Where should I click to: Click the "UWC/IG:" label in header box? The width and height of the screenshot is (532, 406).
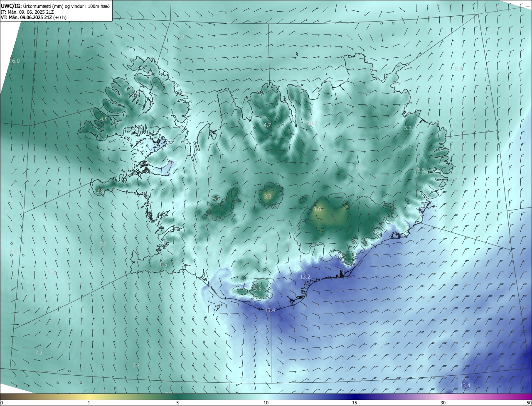[11, 6]
